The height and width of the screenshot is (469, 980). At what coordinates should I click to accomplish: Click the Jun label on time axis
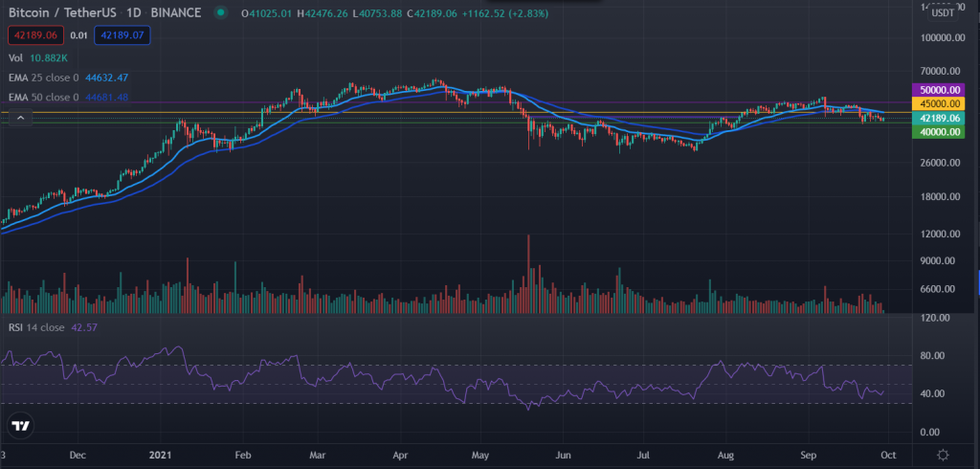(x=563, y=455)
